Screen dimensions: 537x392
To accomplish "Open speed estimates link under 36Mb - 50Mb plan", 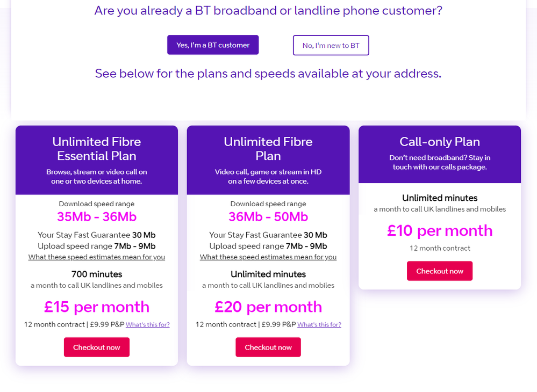I will coord(268,257).
